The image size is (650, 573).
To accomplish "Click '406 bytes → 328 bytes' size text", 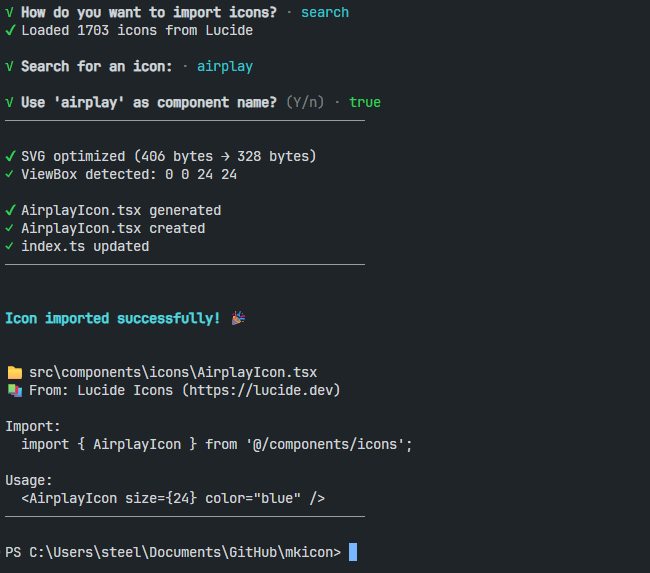I will point(225,156).
